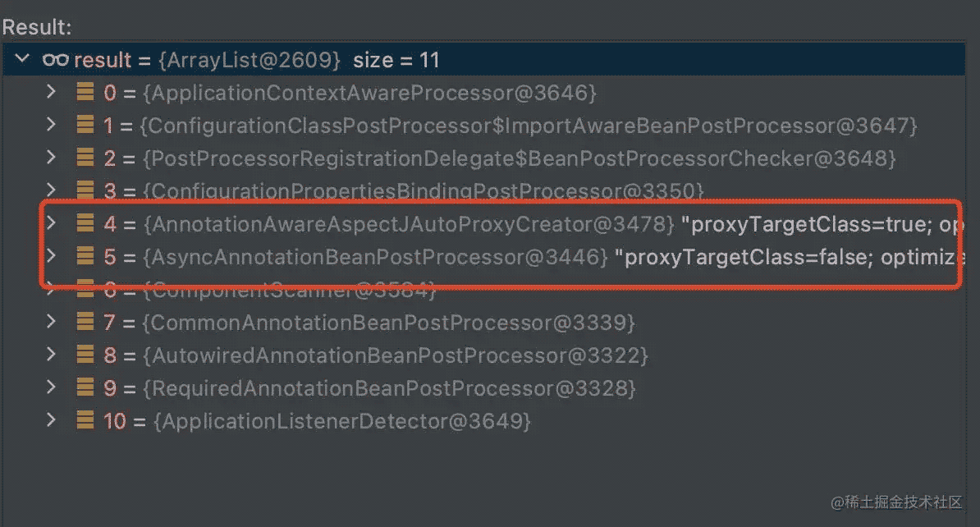Click list icon of element 5
Screen dimensions: 980x527
tap(85, 255)
